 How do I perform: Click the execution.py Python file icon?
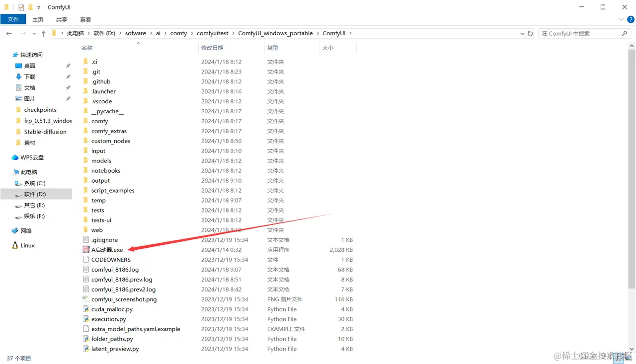tap(86, 319)
